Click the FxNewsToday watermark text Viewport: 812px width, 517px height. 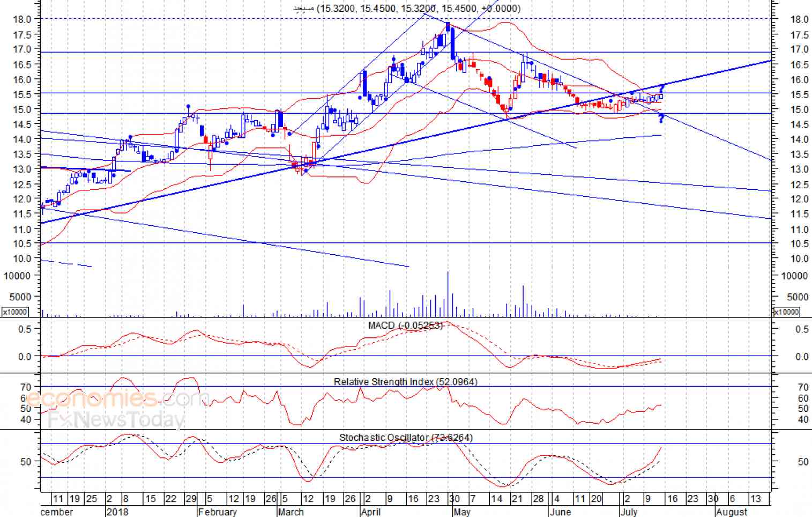pos(116,419)
